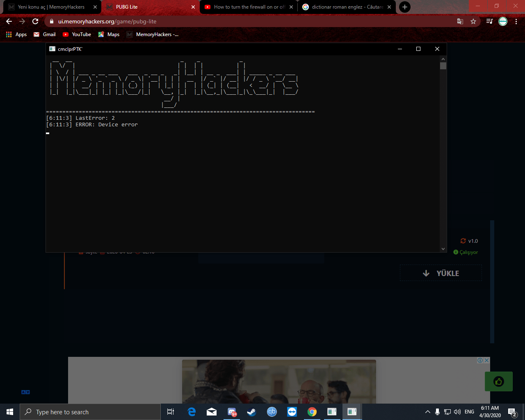The width and height of the screenshot is (525, 420).
Task: Open the Apps bookmarks shortcut
Action: (x=16, y=34)
